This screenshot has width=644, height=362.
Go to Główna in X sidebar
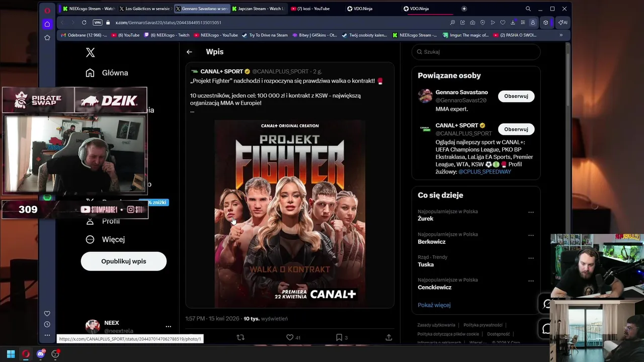pos(107,73)
